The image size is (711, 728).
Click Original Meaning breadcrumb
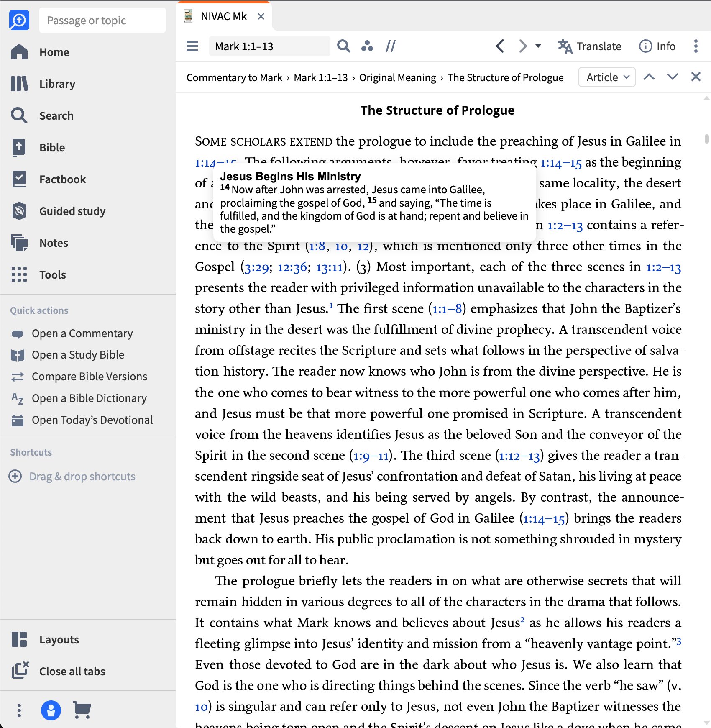[x=398, y=77]
